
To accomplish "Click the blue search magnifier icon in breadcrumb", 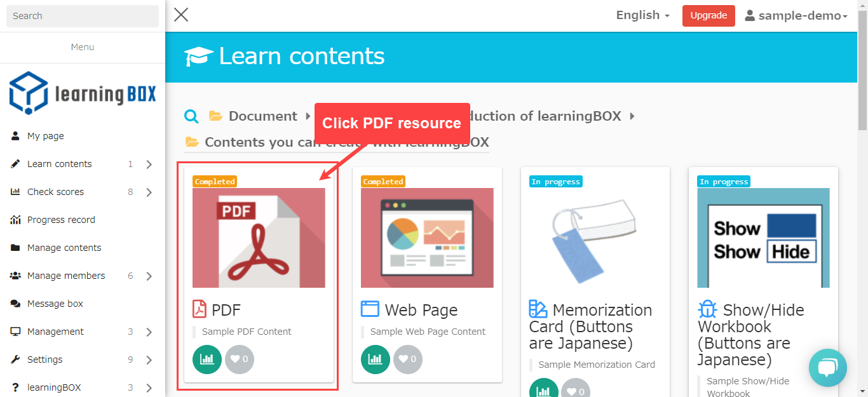I will (x=191, y=116).
